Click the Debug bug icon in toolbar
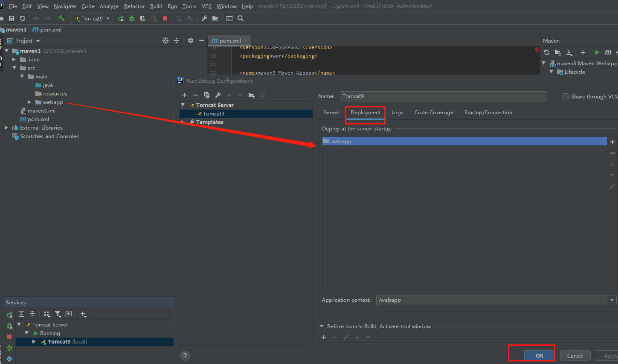 (132, 18)
